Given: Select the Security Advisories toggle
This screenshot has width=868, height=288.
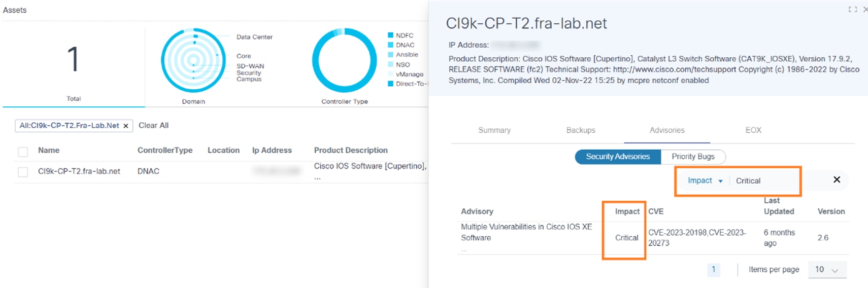Looking at the screenshot, I should pyautogui.click(x=617, y=157).
